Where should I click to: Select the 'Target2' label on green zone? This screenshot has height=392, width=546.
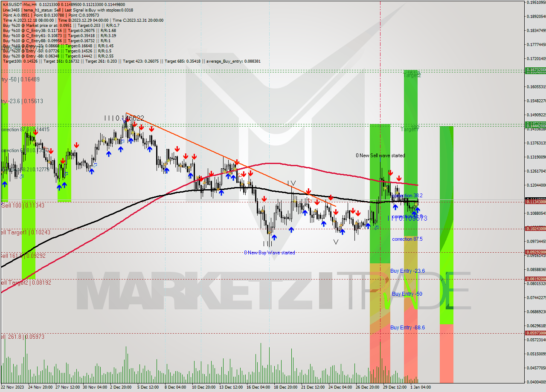point(412,75)
